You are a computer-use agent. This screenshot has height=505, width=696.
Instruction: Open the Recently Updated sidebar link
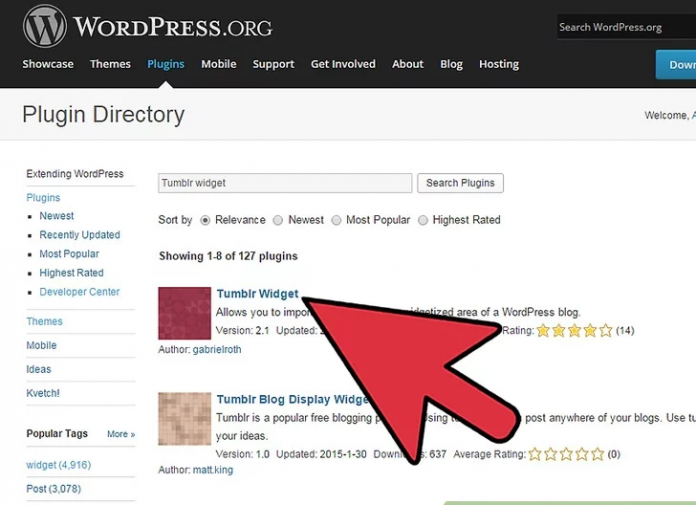tap(80, 235)
